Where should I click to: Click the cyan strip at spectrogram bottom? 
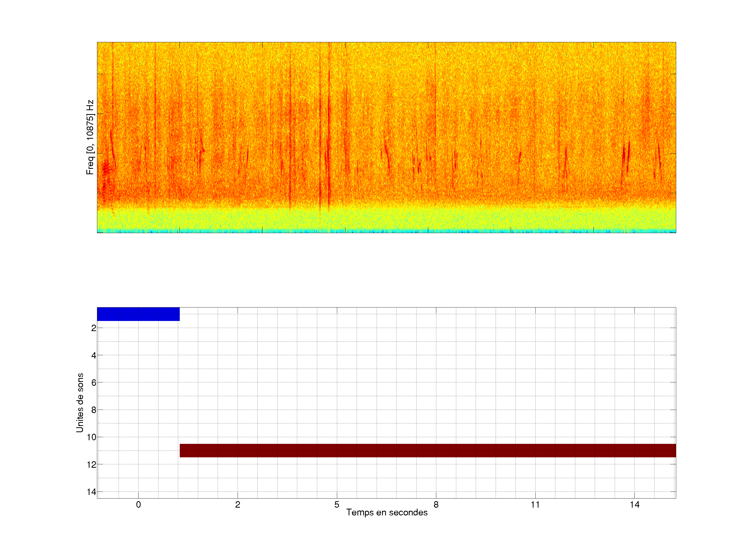(387, 231)
